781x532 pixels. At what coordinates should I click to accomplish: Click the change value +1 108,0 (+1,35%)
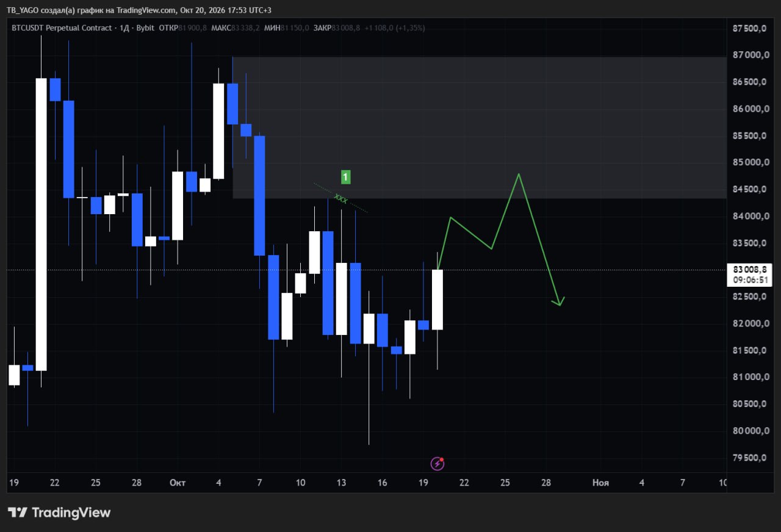tap(394, 27)
